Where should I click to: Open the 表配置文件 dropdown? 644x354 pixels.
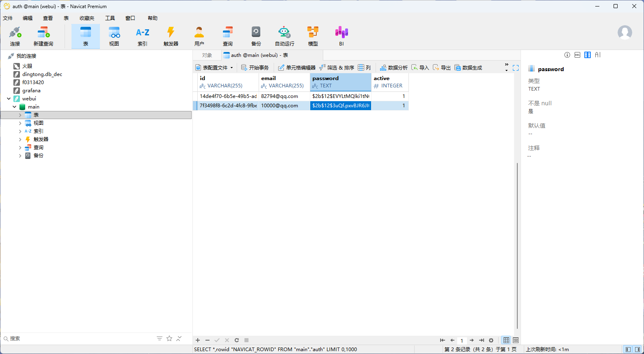coord(214,68)
